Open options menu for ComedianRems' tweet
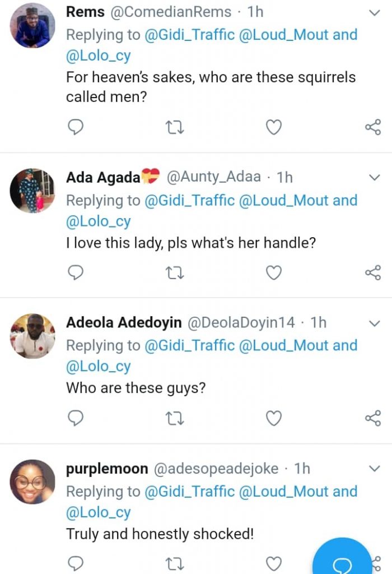 tap(374, 12)
